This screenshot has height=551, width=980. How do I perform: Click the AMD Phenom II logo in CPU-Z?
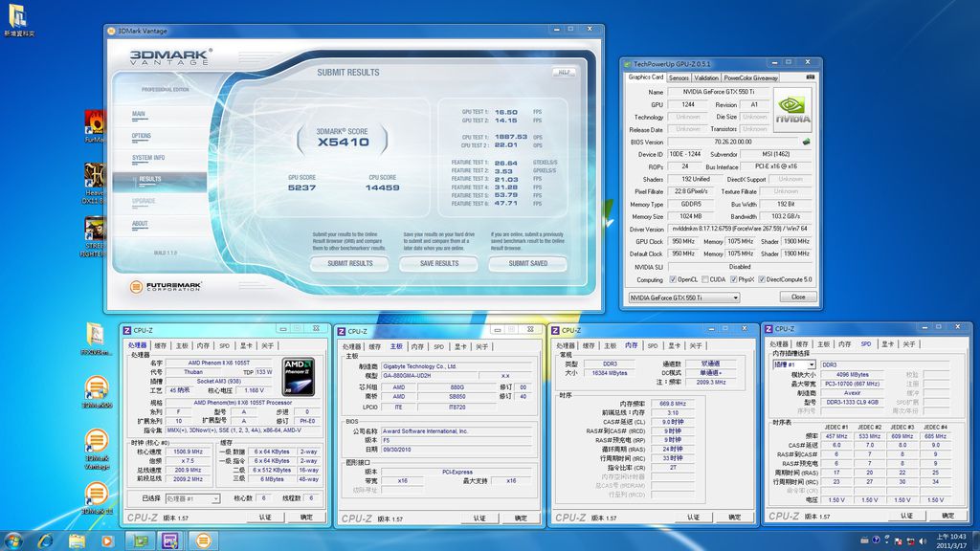click(x=299, y=377)
